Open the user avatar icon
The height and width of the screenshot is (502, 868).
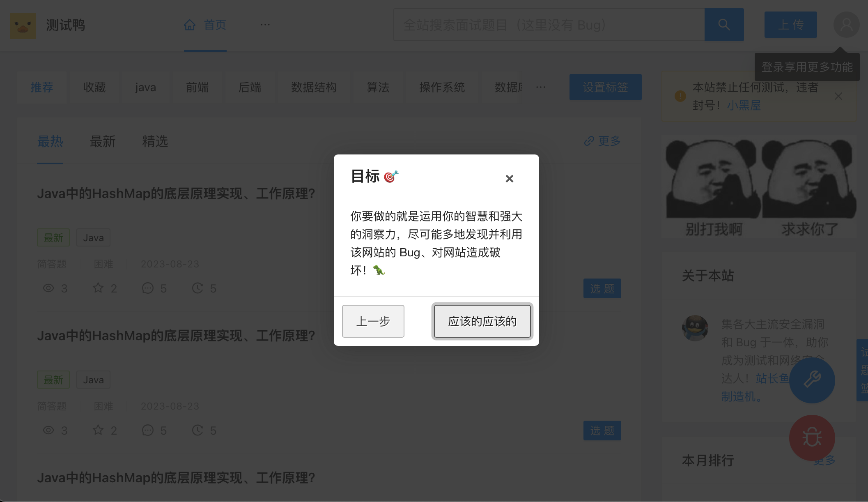point(846,25)
